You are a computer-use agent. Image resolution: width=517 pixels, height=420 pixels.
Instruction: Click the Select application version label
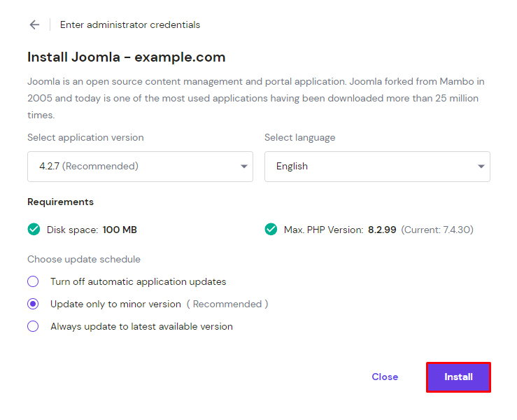[85, 137]
